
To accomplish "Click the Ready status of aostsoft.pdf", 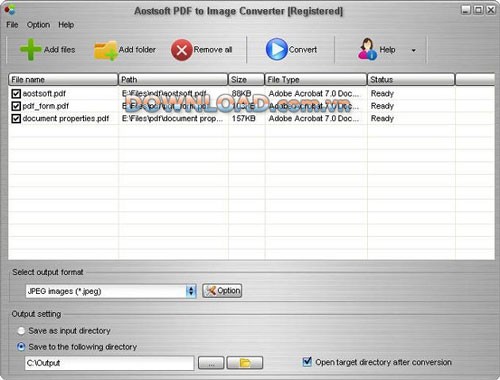I will [382, 94].
